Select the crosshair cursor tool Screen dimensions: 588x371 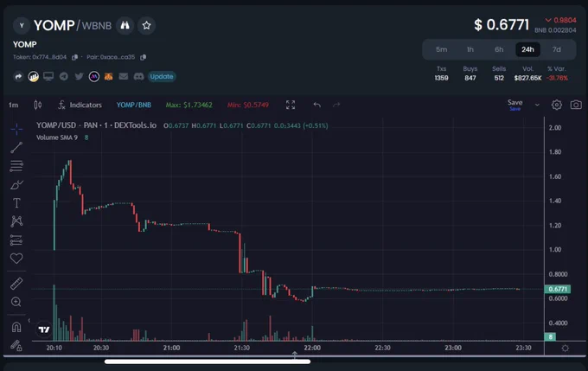[16, 130]
